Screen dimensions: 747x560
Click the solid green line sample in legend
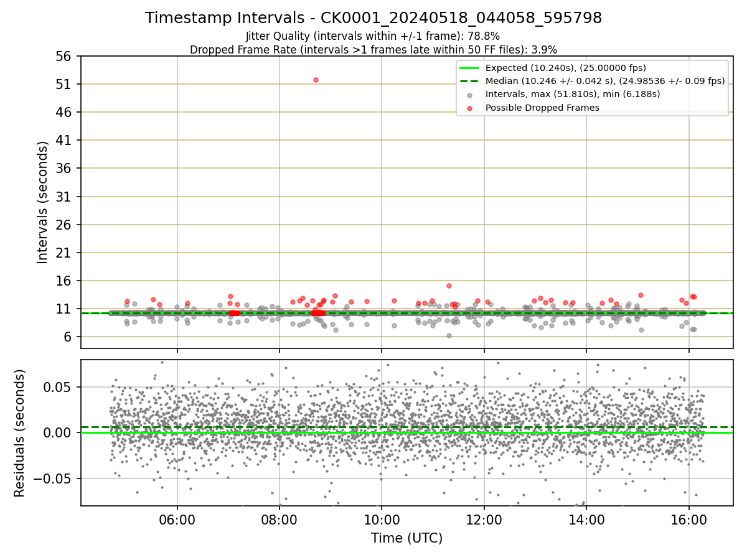469,68
